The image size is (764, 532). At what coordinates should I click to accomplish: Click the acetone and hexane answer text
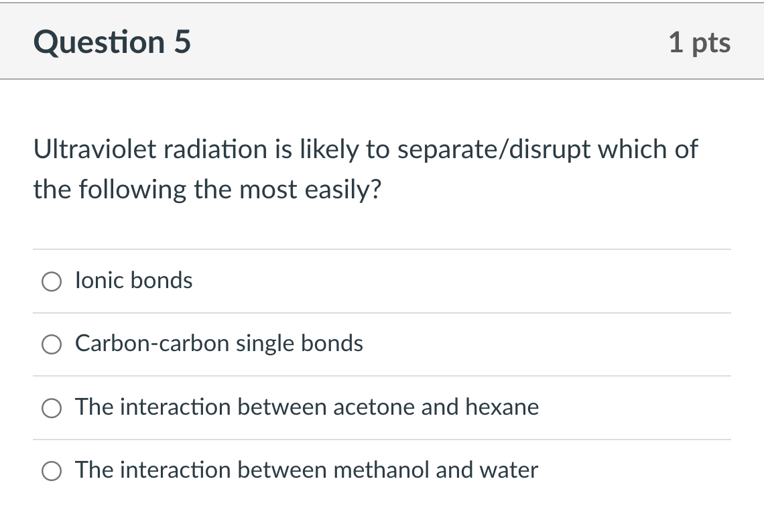(x=307, y=407)
